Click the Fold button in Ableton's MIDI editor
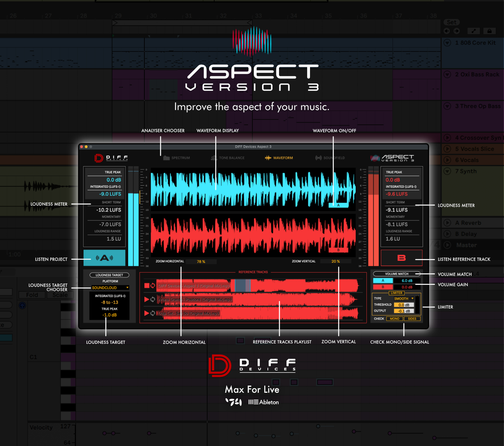This screenshot has width=504, height=446. [x=32, y=295]
